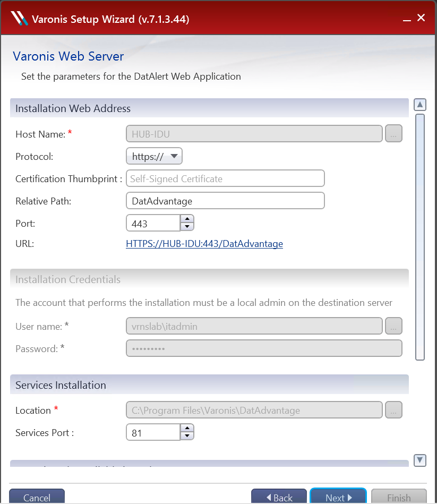Increase the Services Port value
Image resolution: width=437 pixels, height=504 pixels.
click(x=187, y=428)
